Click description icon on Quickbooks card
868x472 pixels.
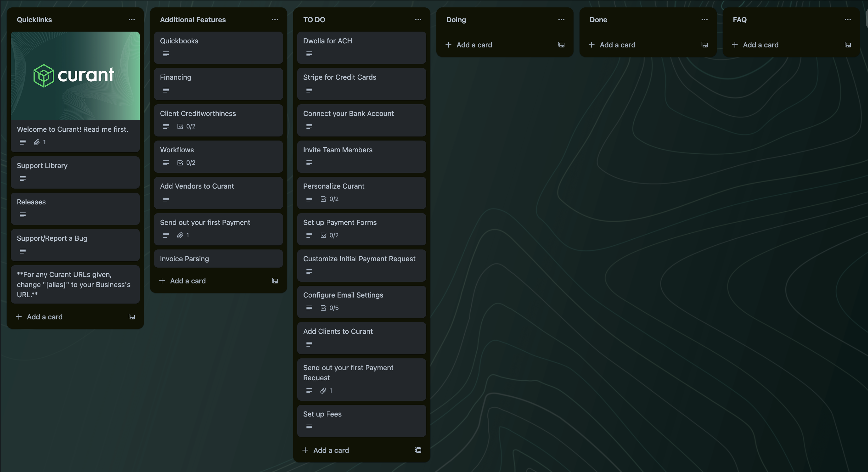[166, 54]
